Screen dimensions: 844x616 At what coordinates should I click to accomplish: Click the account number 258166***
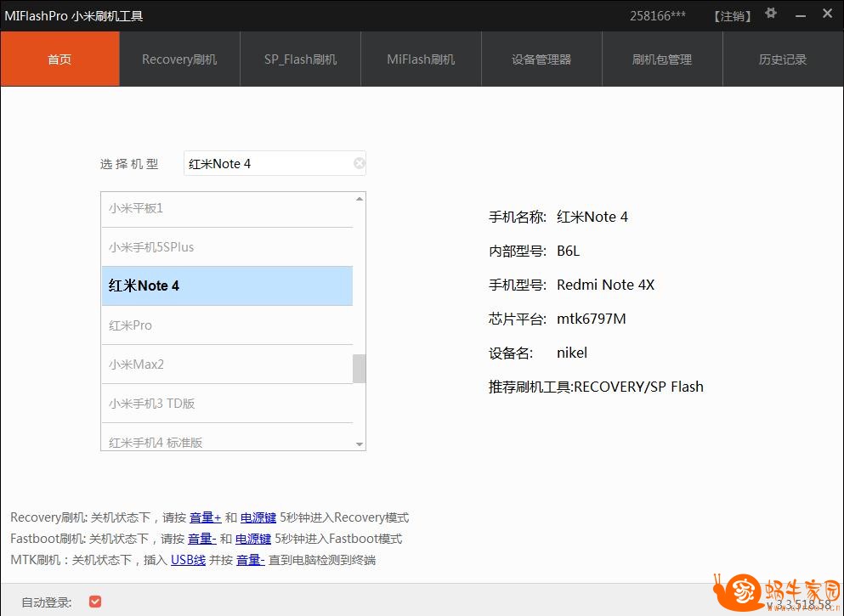tap(658, 16)
